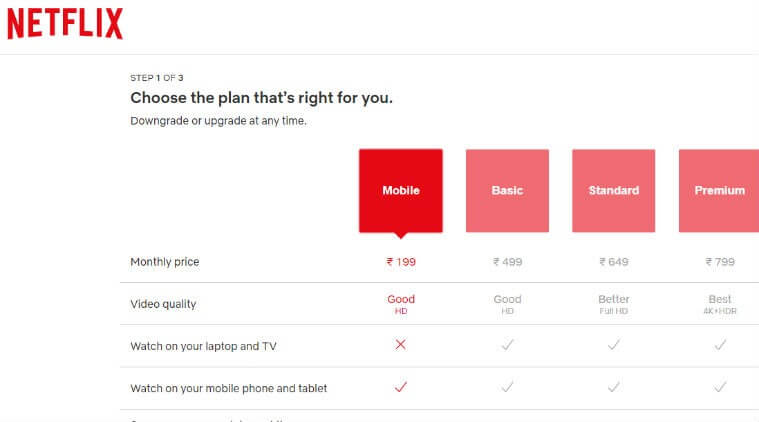This screenshot has height=422, width=759.
Task: Click the ₹ 649 price under Standard
Action: (x=614, y=262)
